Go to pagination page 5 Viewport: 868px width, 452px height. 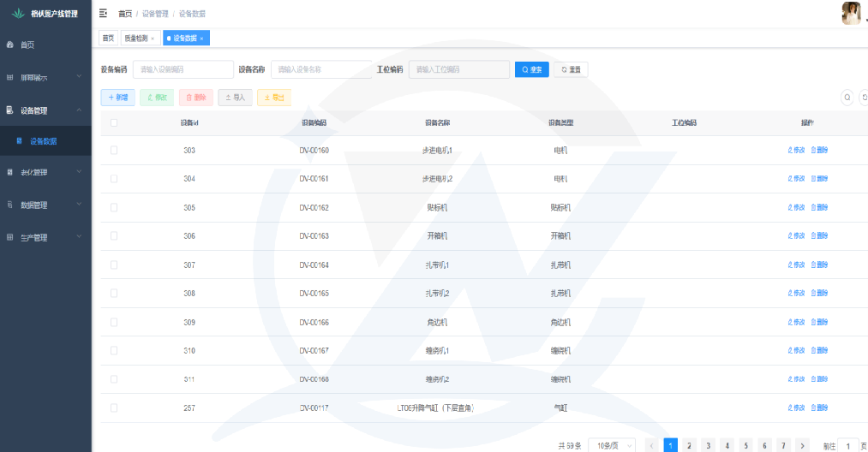point(745,445)
